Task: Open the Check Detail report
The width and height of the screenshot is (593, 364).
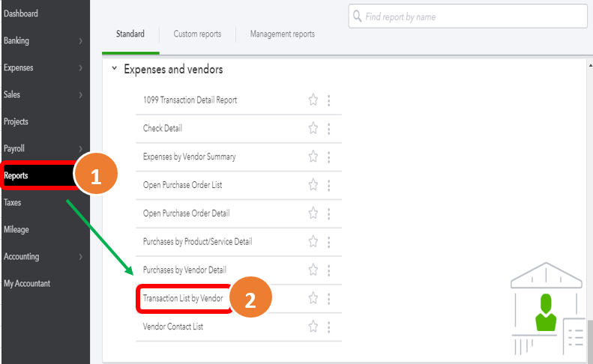Action: coord(163,128)
